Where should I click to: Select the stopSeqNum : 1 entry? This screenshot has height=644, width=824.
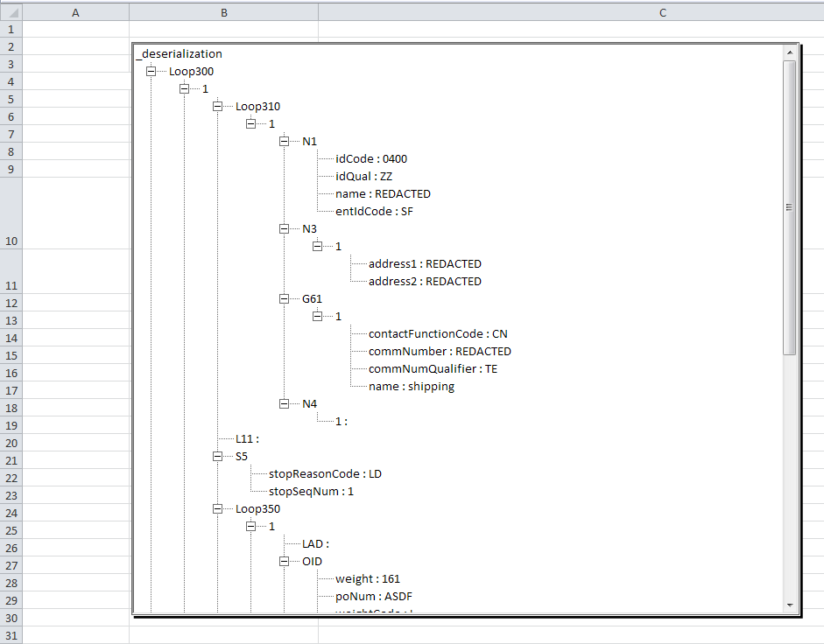[311, 491]
